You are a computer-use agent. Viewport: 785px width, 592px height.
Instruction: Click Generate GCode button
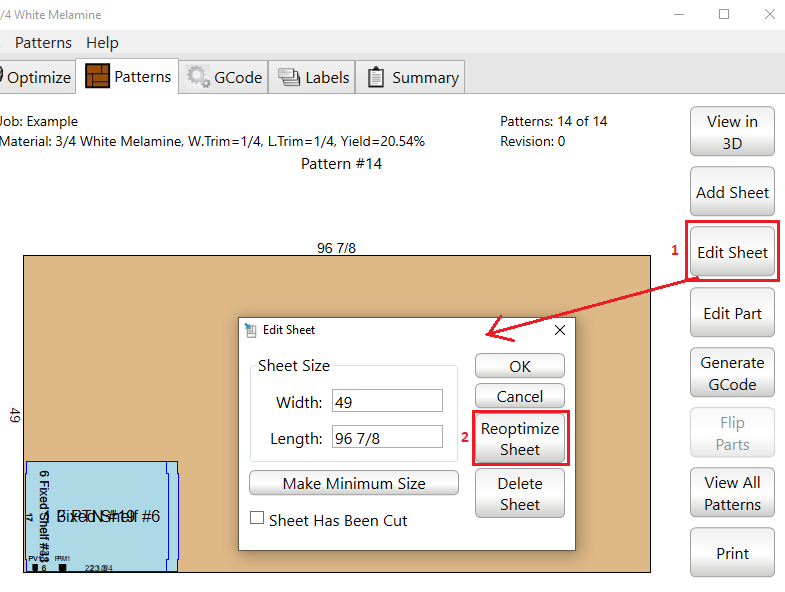click(x=732, y=373)
